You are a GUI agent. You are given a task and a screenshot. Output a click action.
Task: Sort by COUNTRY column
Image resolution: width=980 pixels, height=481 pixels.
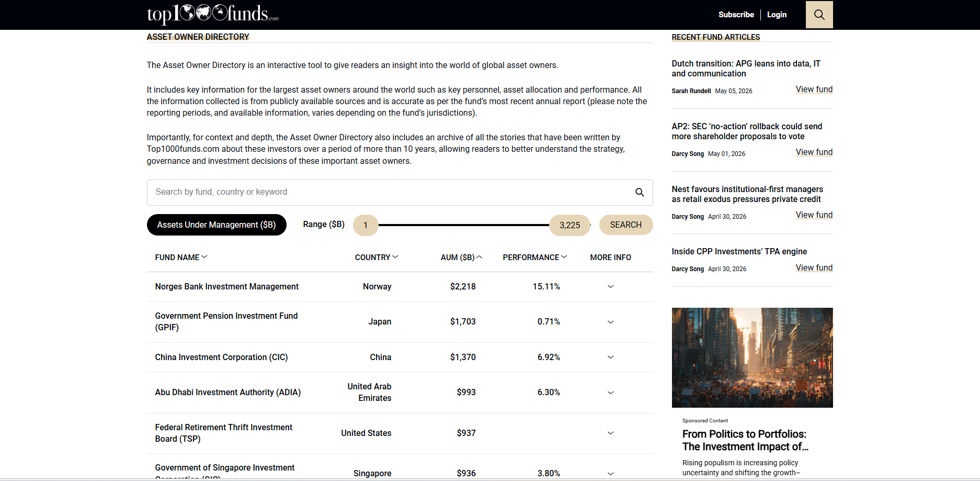pyautogui.click(x=377, y=257)
